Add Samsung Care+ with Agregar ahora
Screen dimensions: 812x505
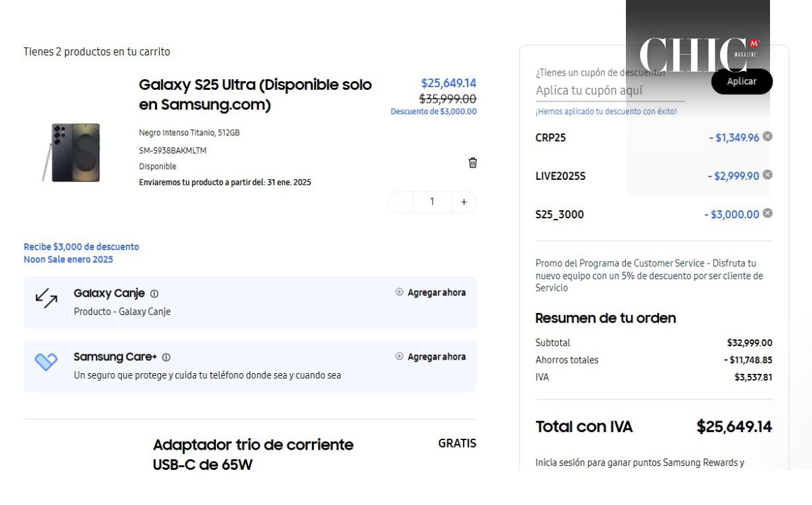(430, 357)
